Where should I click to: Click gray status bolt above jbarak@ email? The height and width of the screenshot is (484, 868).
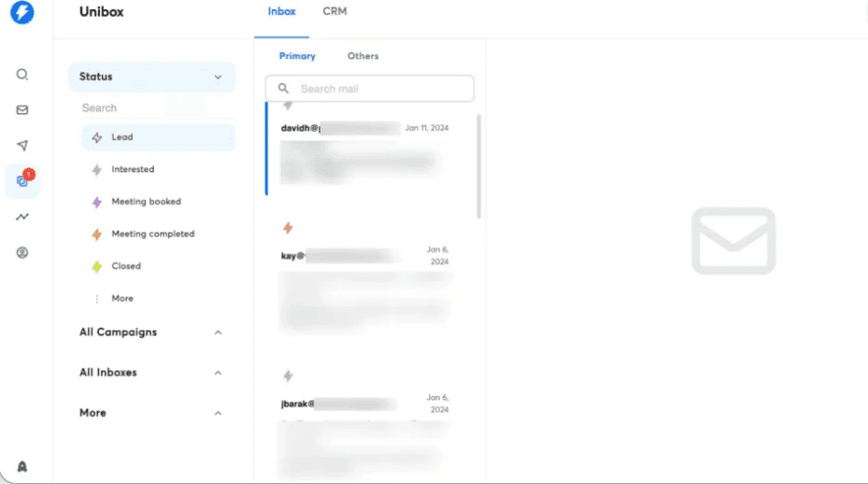click(288, 376)
